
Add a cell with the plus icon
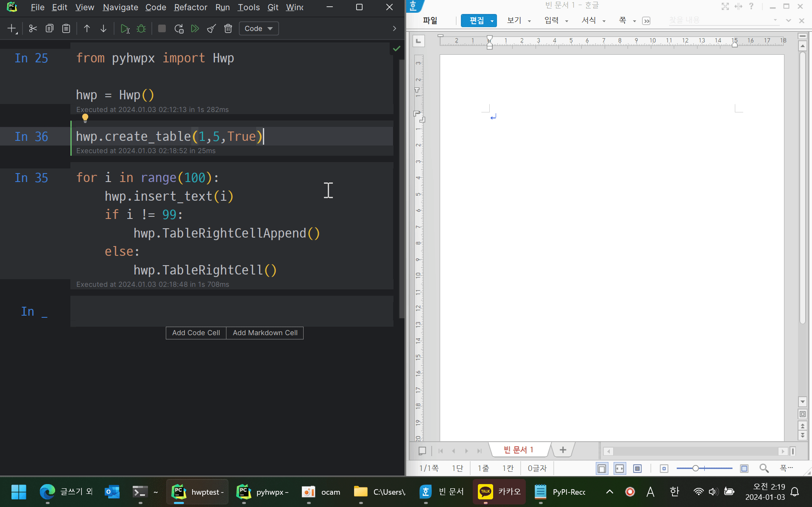tap(12, 28)
